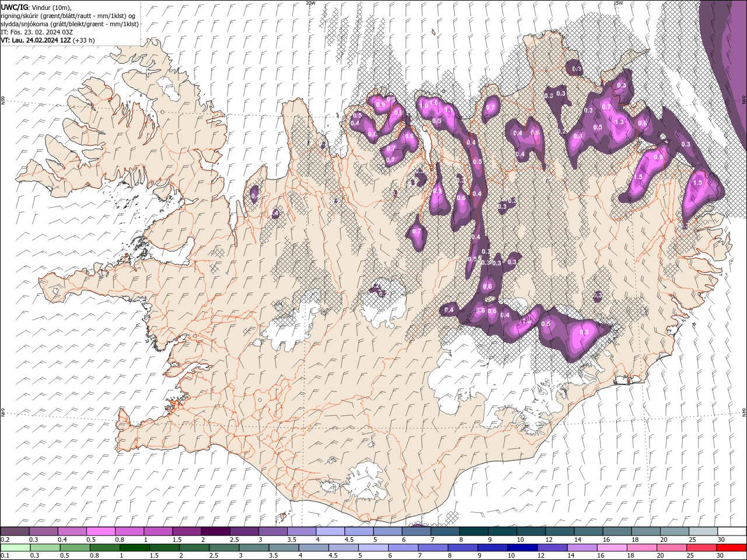Screen dimensions: 747x560
Task: Click the 'VT: Lau. 24.02.2024 12Z' line
Action: coord(36,40)
